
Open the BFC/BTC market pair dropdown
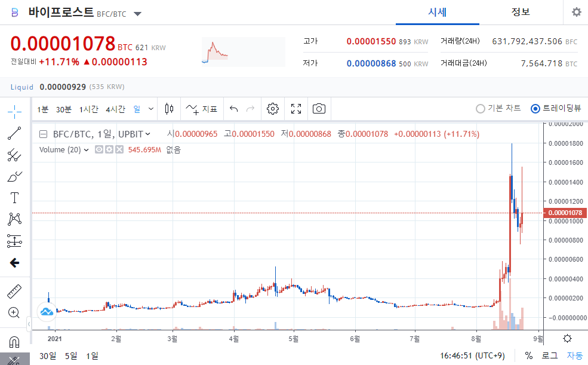pyautogui.click(x=138, y=14)
